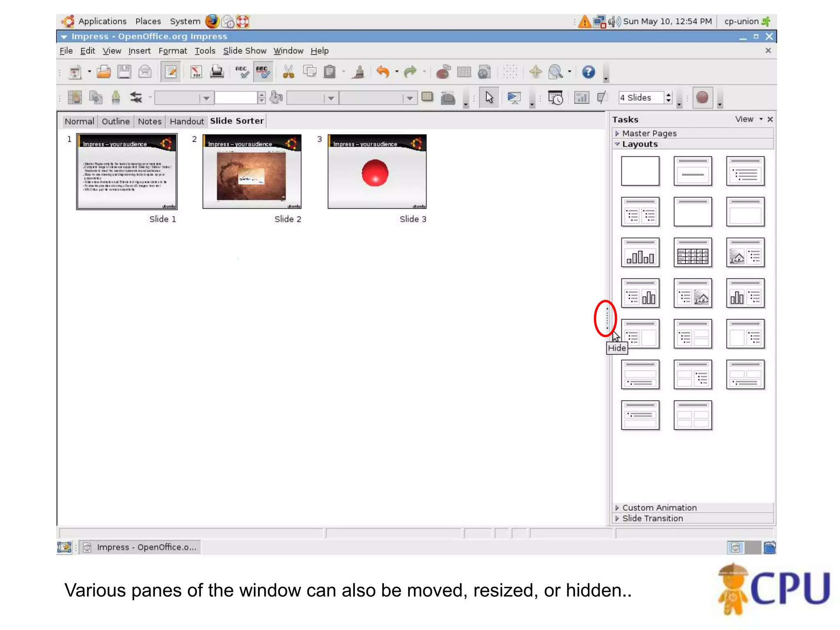Select the Slide 3 thumbnail with red sphere
The width and height of the screenshot is (840, 630).
377,171
